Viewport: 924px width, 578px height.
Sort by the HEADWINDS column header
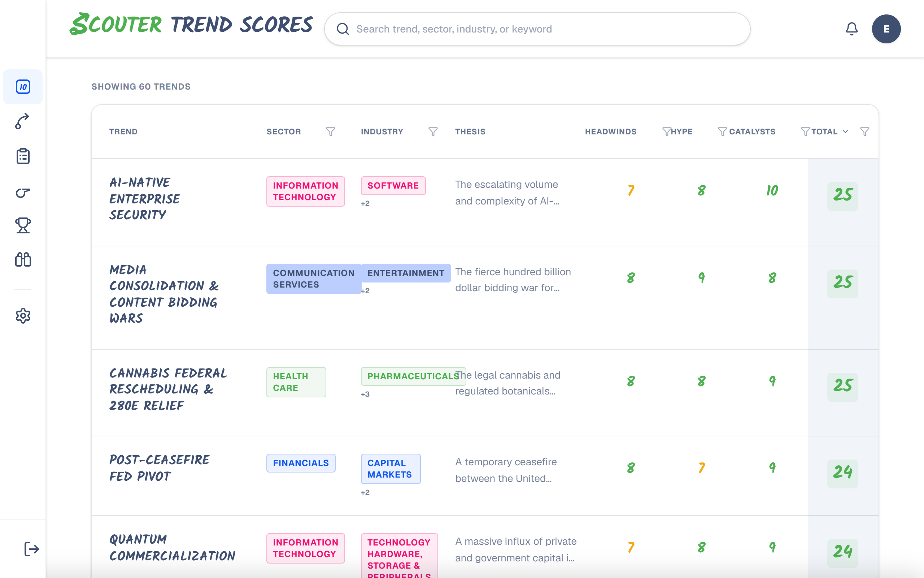tap(611, 131)
